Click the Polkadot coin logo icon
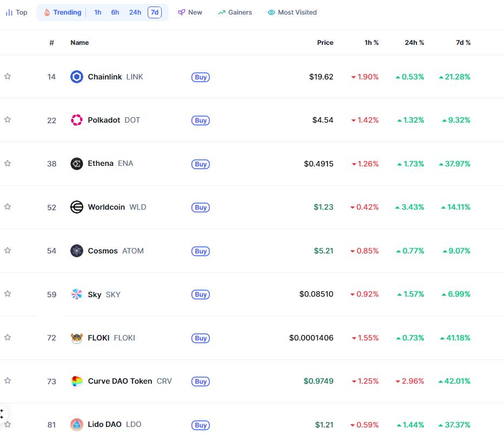Screen dimensions: 504x441 coord(77,120)
